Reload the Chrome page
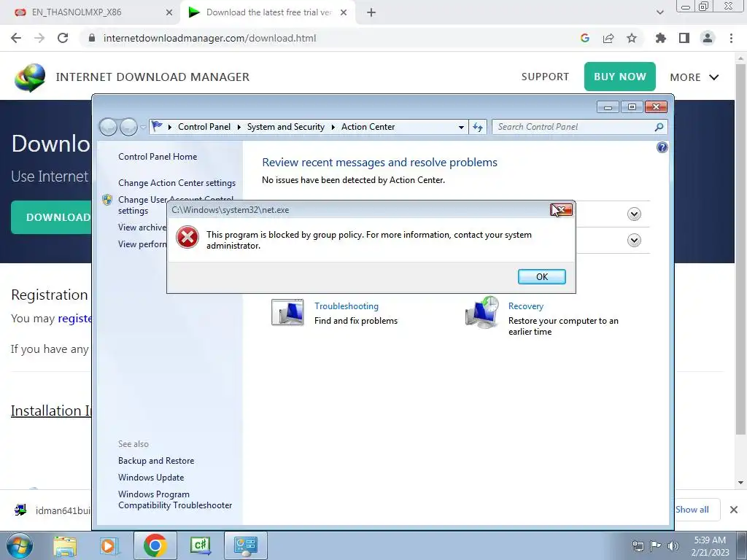Image resolution: width=747 pixels, height=560 pixels. tap(63, 38)
